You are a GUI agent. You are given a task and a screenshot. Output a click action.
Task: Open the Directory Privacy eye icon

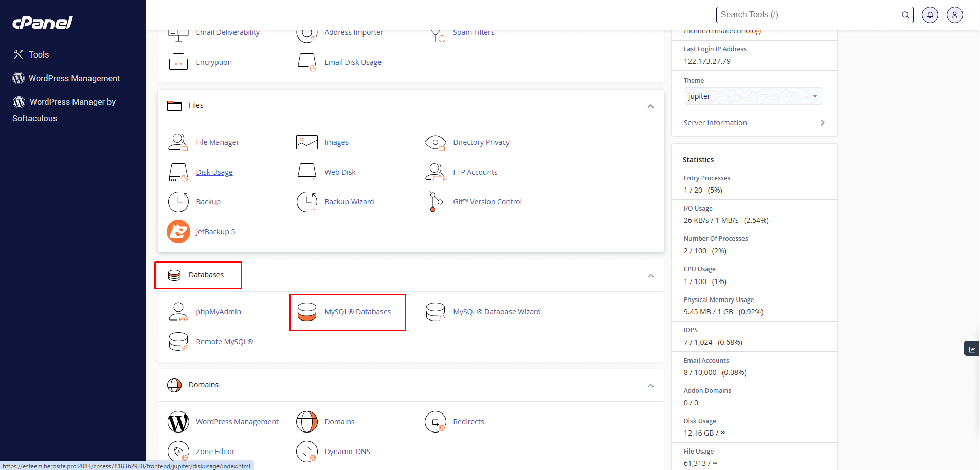coord(435,142)
